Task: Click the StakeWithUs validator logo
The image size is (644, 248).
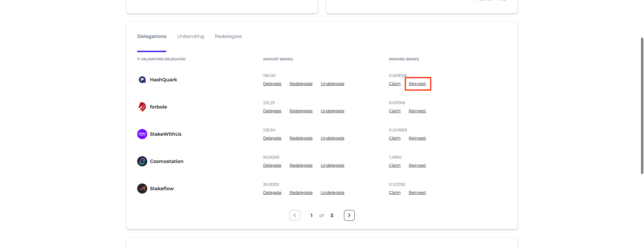Action: (142, 134)
